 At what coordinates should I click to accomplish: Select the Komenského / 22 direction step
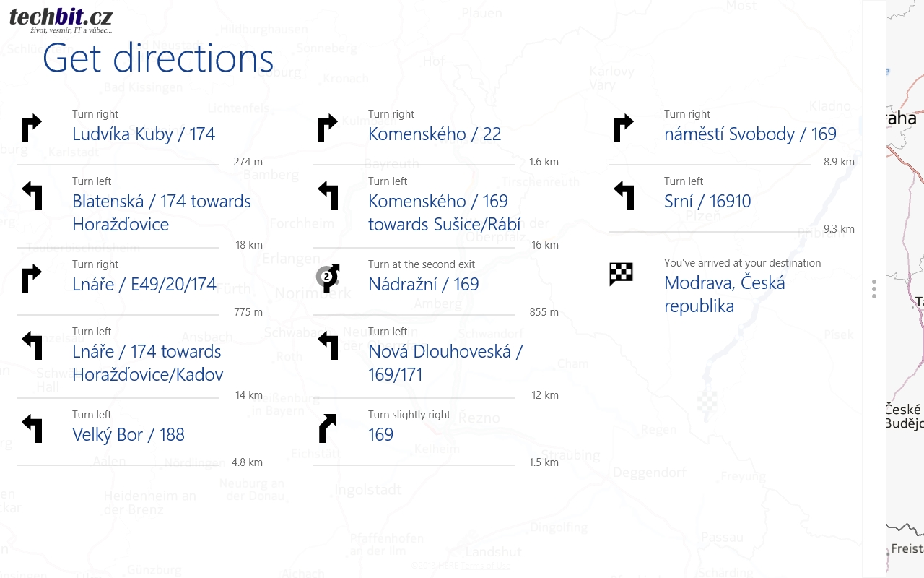point(434,134)
